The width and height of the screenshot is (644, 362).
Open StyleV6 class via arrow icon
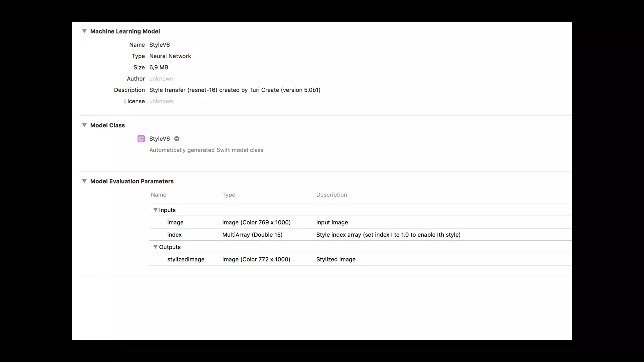tap(177, 139)
